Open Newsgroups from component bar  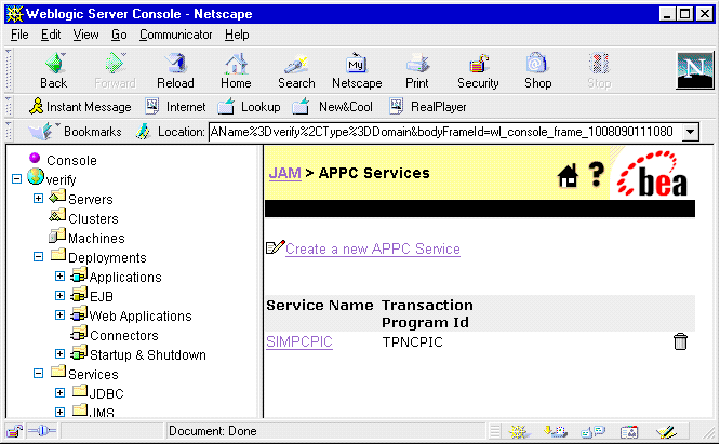(593, 431)
